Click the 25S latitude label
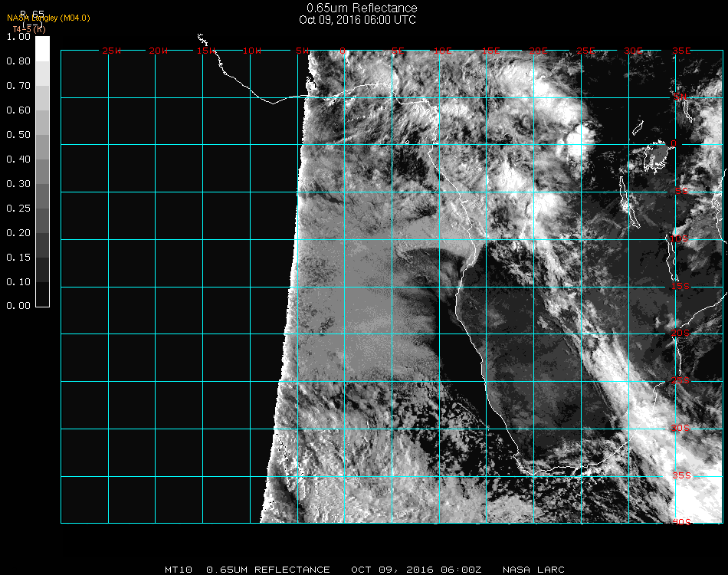 click(x=681, y=380)
